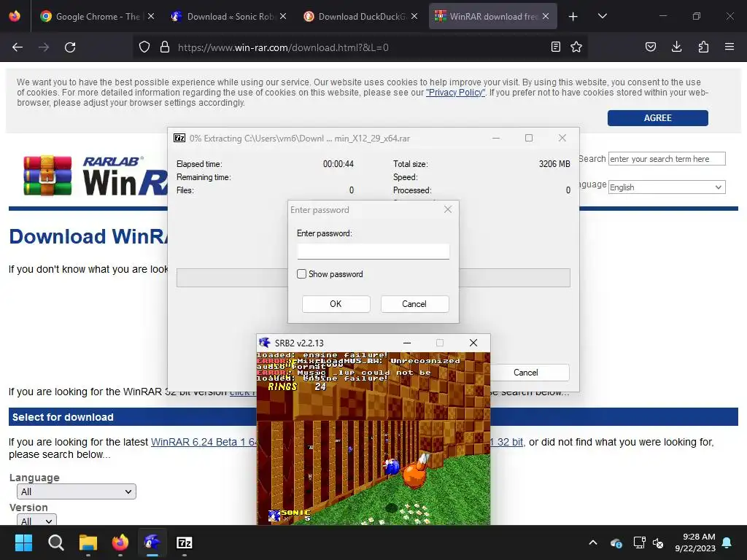The image size is (747, 560).
Task: Click the 7-Zip window title icon
Action: tap(179, 138)
